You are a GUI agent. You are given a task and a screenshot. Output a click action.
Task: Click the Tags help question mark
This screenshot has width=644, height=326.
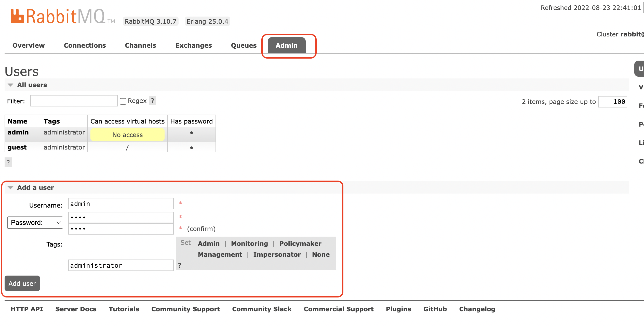(180, 265)
